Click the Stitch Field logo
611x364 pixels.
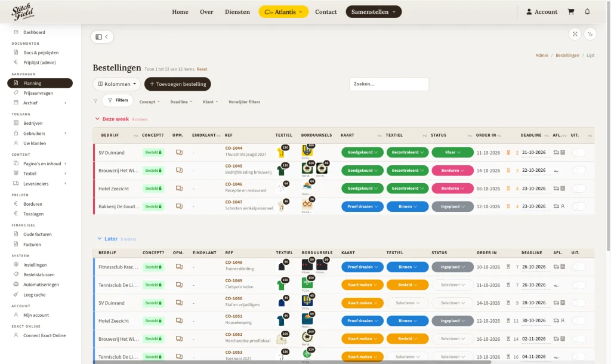(x=23, y=12)
